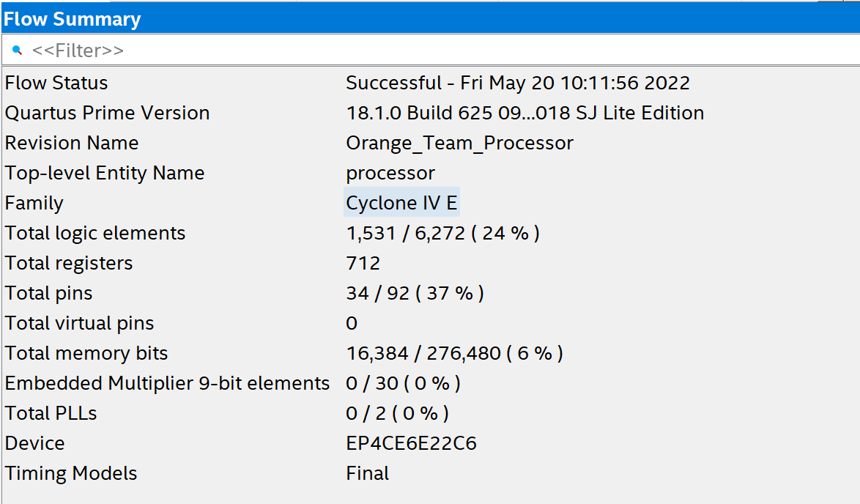Select the Quartus Prime Version label
This screenshot has width=860, height=504.
coord(107,113)
